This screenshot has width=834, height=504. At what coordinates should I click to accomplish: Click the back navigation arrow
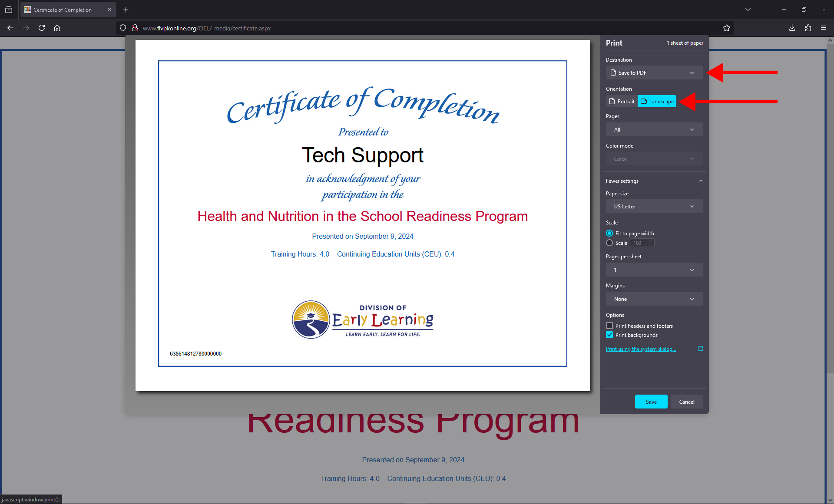point(10,28)
